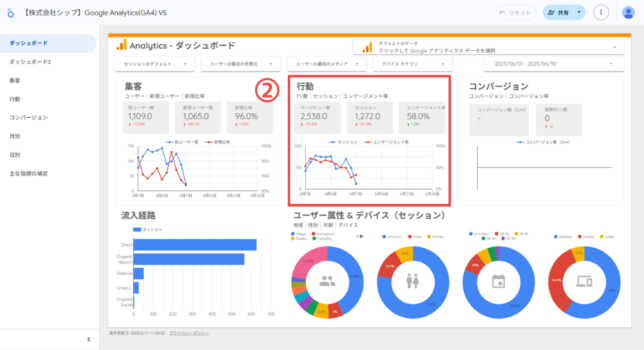Click the エンゲージメント率 58.0% scorecard
Image resolution: width=644 pixels, height=350 pixels.
(x=422, y=117)
